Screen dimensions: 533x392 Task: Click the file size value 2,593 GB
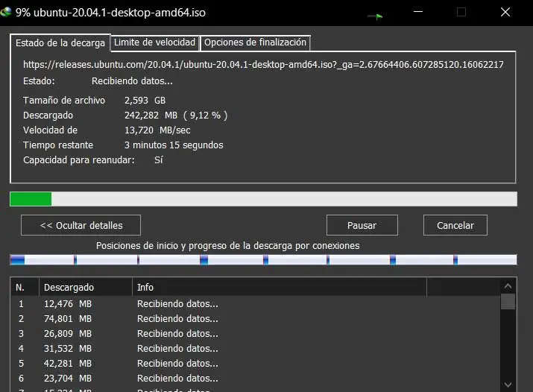click(145, 101)
